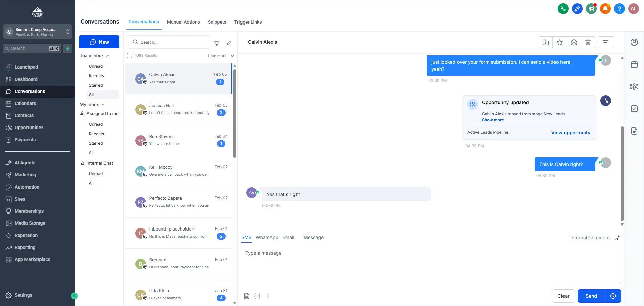Open the contact details icon on right sidebar
Screen dimensions: 644x306
[x=634, y=42]
